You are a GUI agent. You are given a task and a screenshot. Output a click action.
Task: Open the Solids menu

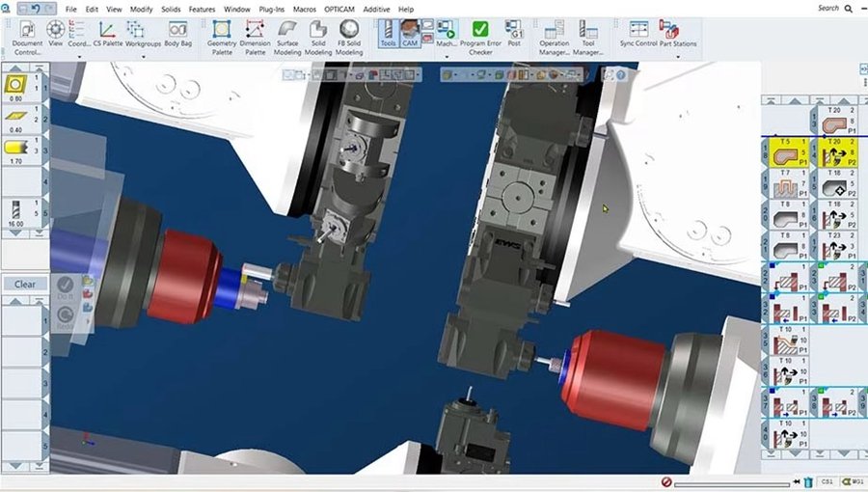pyautogui.click(x=171, y=10)
